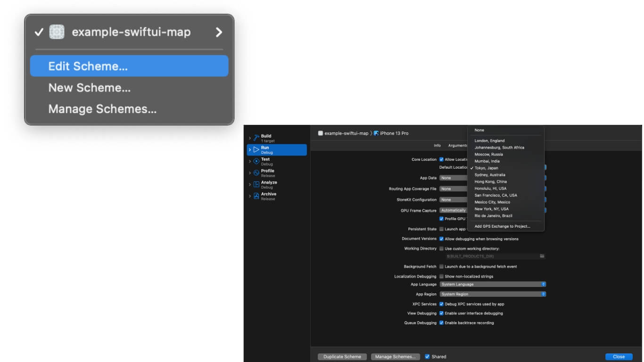The image size is (644, 362).
Task: Choose Add GPS Exchange to Project…
Action: click(x=505, y=227)
